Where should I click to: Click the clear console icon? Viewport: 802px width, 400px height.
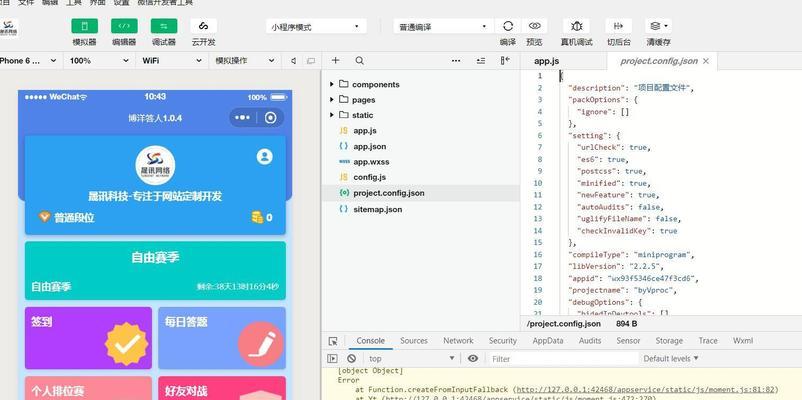(x=351, y=358)
